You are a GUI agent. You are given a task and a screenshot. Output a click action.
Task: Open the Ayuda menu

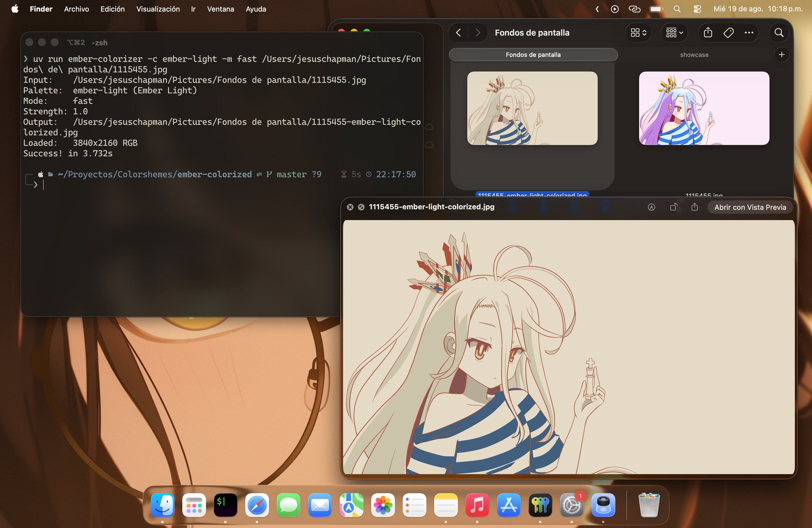256,9
